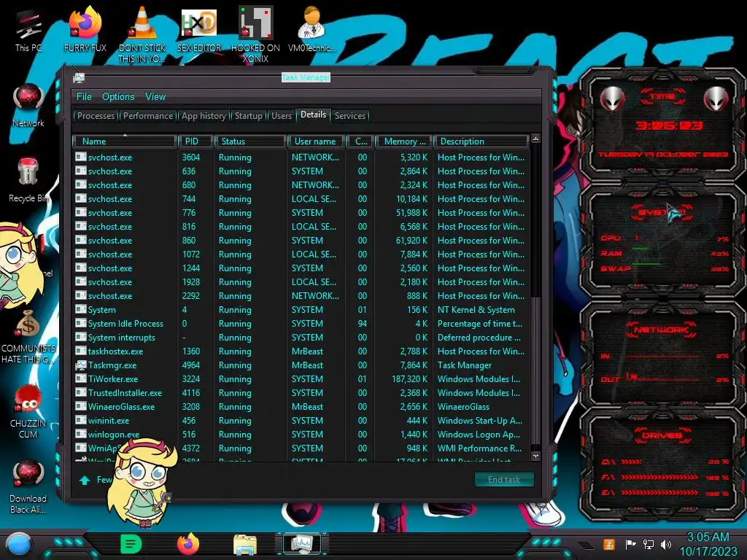Switch to the Startup tab
This screenshot has width=747, height=560.
point(248,116)
